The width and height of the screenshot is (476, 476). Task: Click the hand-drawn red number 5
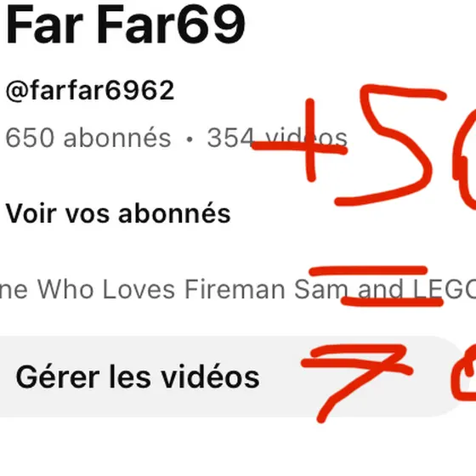pyautogui.click(x=392, y=145)
